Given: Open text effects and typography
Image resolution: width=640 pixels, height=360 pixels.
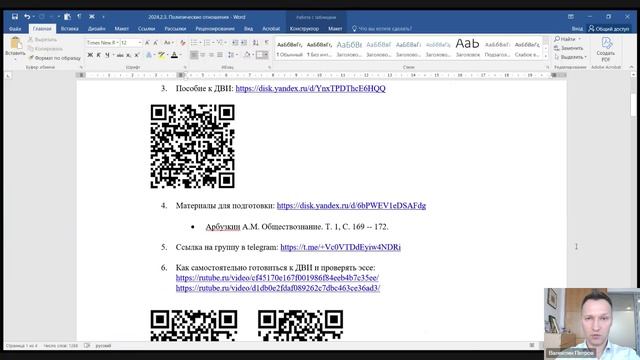Looking at the screenshot, I should [149, 55].
